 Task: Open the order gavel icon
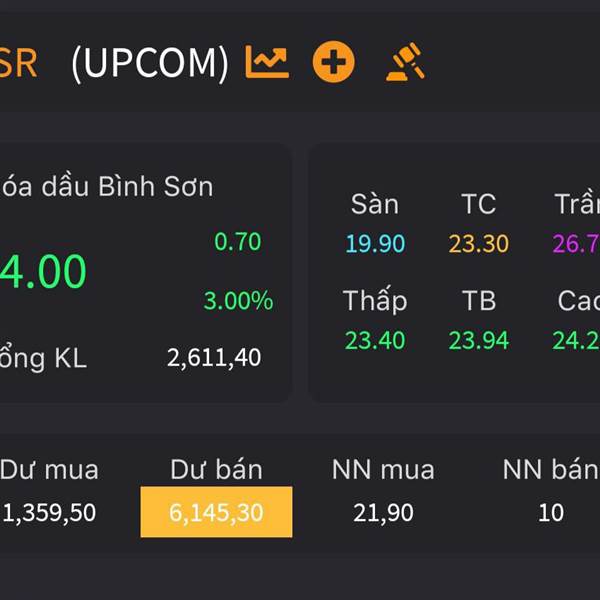click(x=406, y=62)
